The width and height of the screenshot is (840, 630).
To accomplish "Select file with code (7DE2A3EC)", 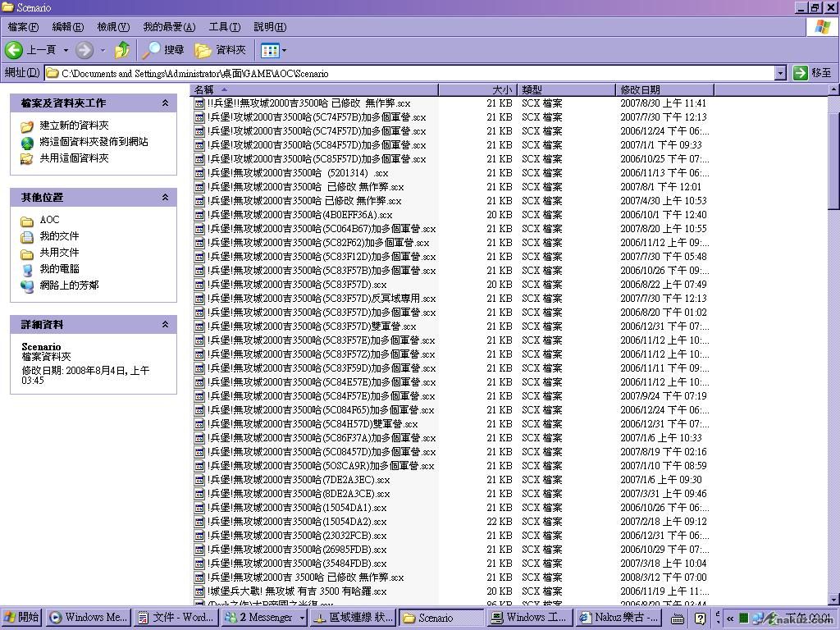I will point(299,479).
